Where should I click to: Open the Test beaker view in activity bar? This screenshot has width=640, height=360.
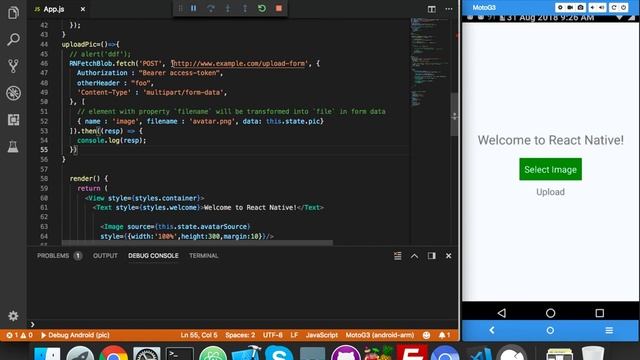(x=13, y=147)
